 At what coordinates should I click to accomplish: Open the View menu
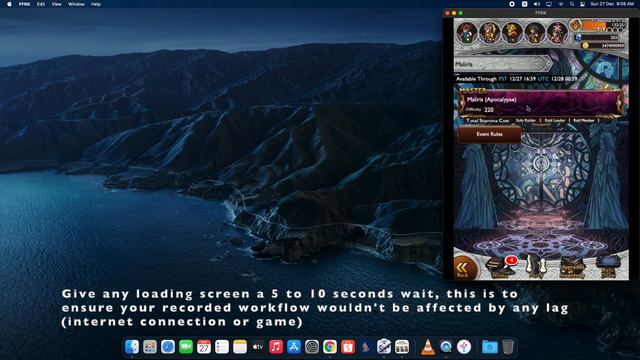[x=56, y=4]
